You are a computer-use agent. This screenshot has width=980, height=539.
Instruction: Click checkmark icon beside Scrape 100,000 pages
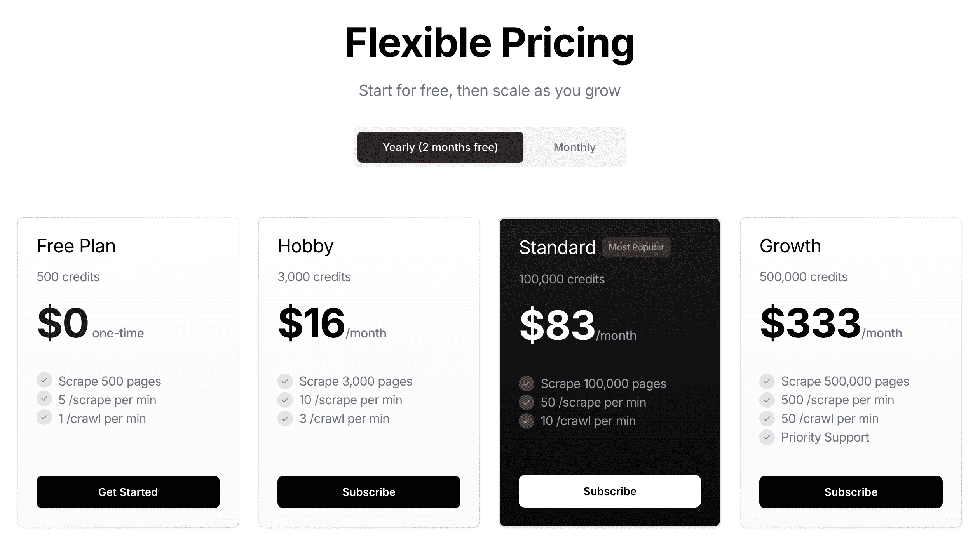coord(527,384)
